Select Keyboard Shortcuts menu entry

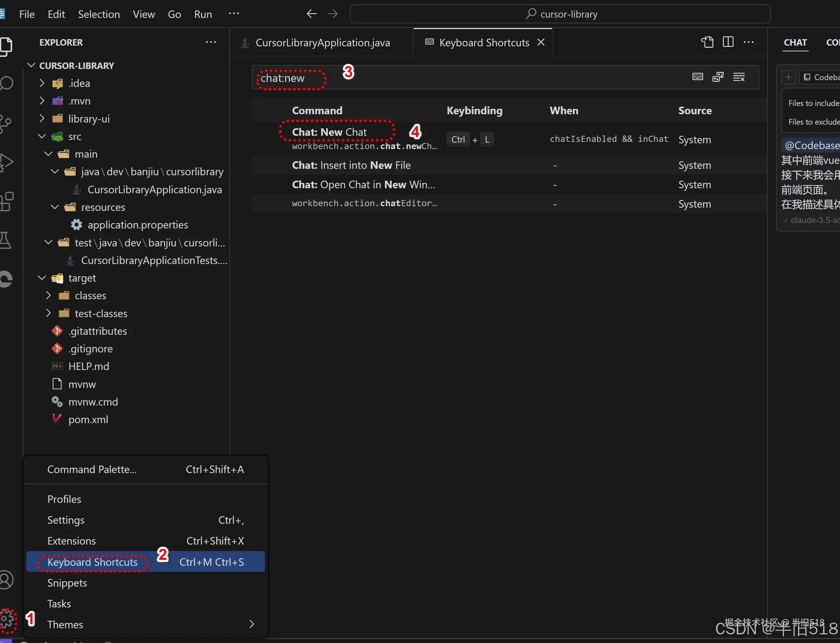92,562
